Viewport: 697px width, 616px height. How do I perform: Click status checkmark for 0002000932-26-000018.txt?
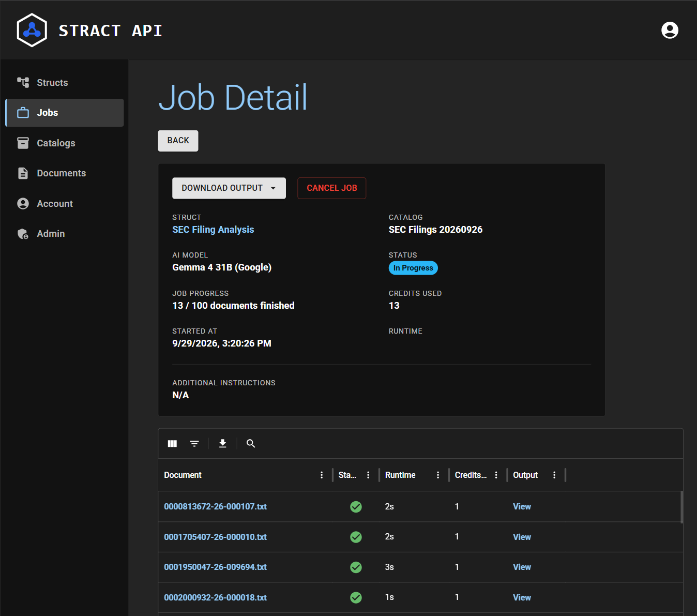coord(356,597)
